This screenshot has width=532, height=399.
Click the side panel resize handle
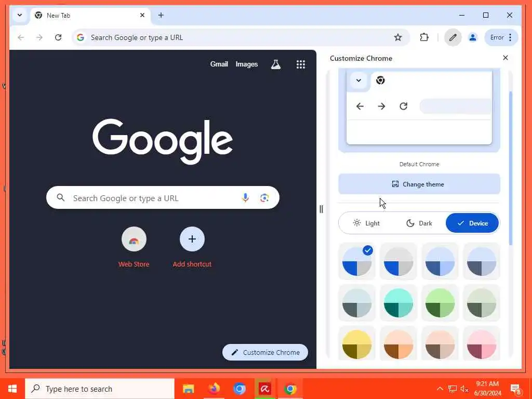321,209
